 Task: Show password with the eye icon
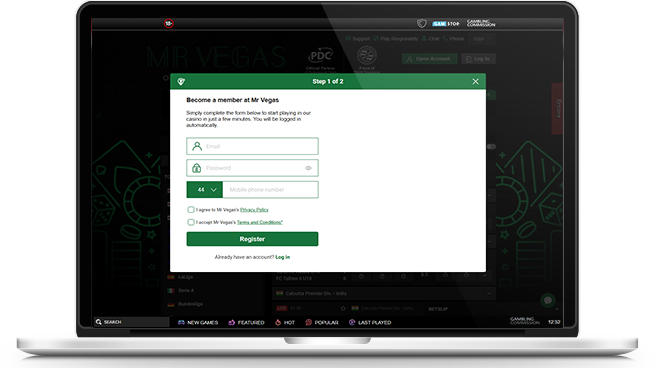[x=308, y=168]
